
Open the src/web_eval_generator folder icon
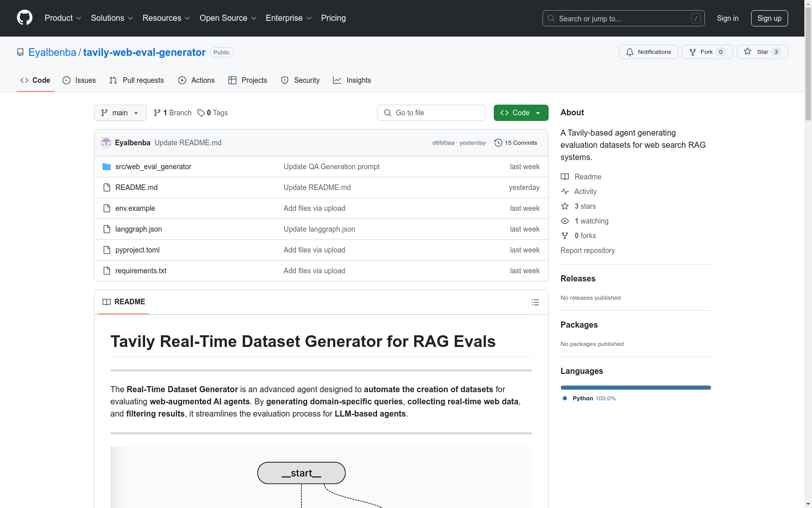click(107, 166)
